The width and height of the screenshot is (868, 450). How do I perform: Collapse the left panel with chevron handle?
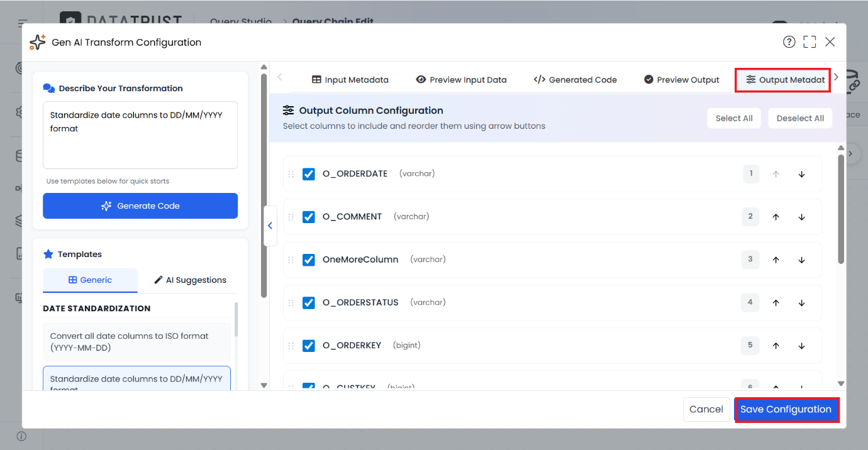(x=270, y=226)
